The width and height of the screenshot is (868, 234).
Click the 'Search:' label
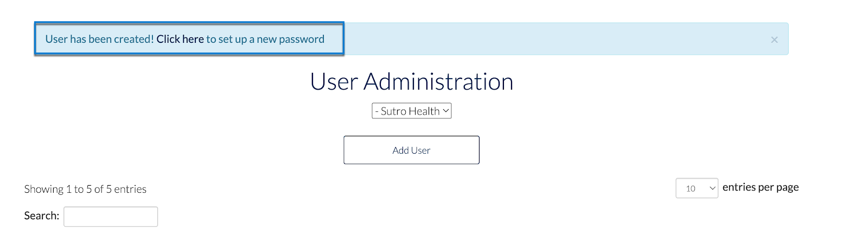(x=41, y=216)
